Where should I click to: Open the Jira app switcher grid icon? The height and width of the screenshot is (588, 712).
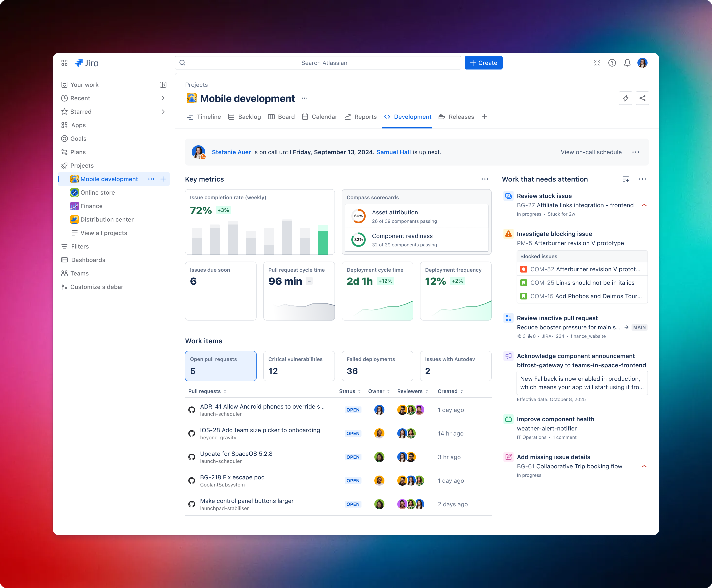point(64,63)
